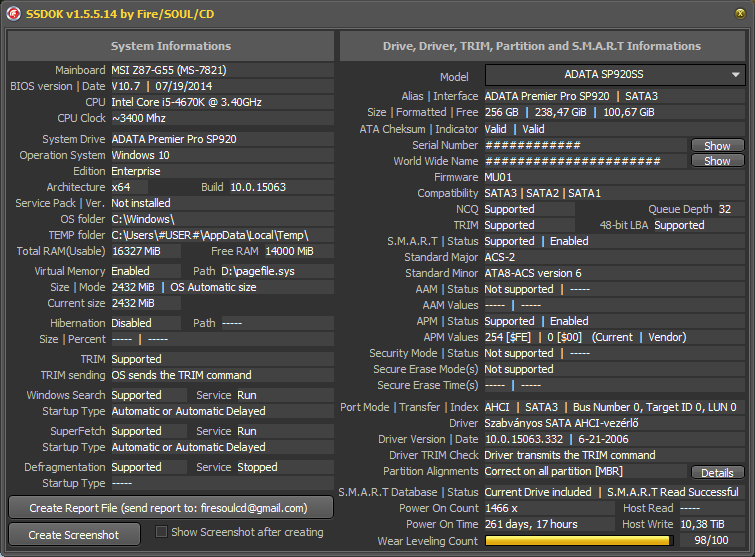Click Driver Version value 10.0.15063.332

(x=524, y=439)
